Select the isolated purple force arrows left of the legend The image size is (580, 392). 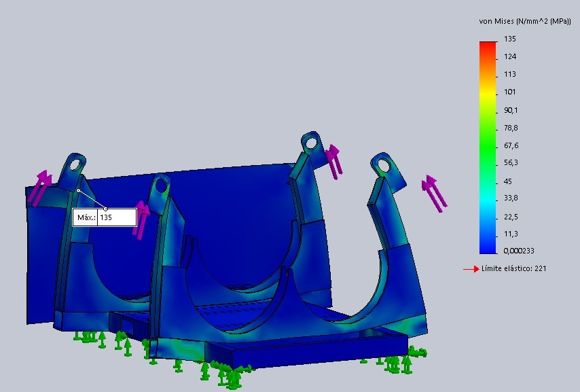point(434,194)
